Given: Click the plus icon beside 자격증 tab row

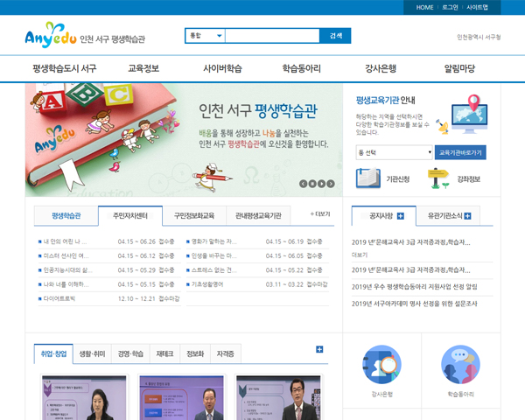Looking at the screenshot, I should point(319,349).
